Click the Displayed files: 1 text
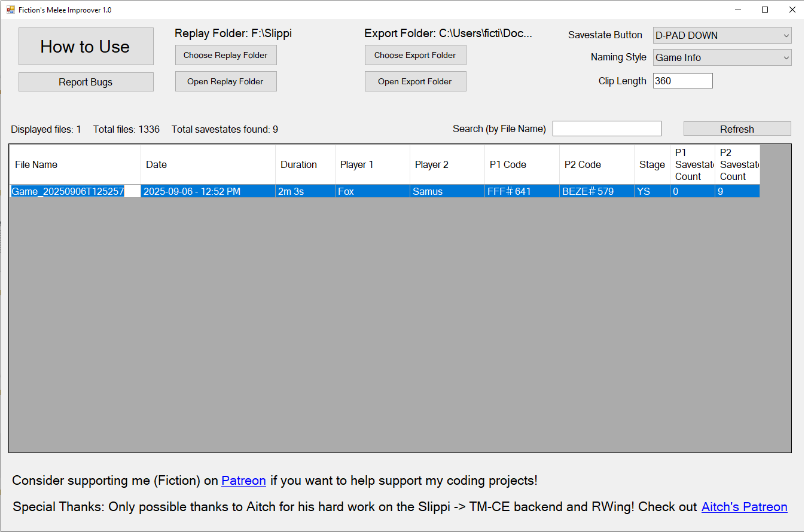This screenshot has width=805, height=532. click(x=46, y=129)
